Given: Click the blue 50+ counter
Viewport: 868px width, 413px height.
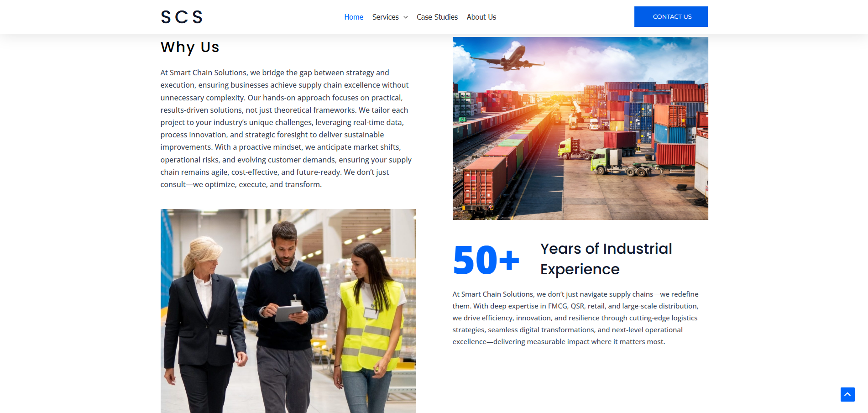Looking at the screenshot, I should point(486,260).
